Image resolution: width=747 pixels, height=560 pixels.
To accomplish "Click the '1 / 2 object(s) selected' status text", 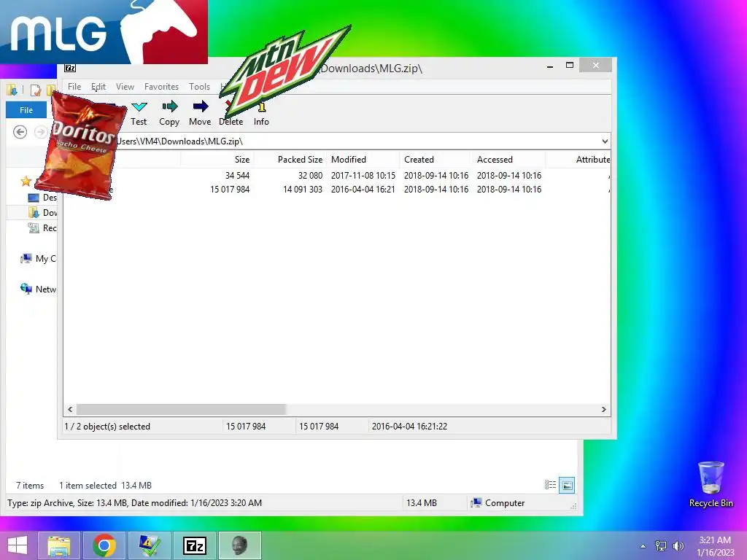I will tap(107, 427).
